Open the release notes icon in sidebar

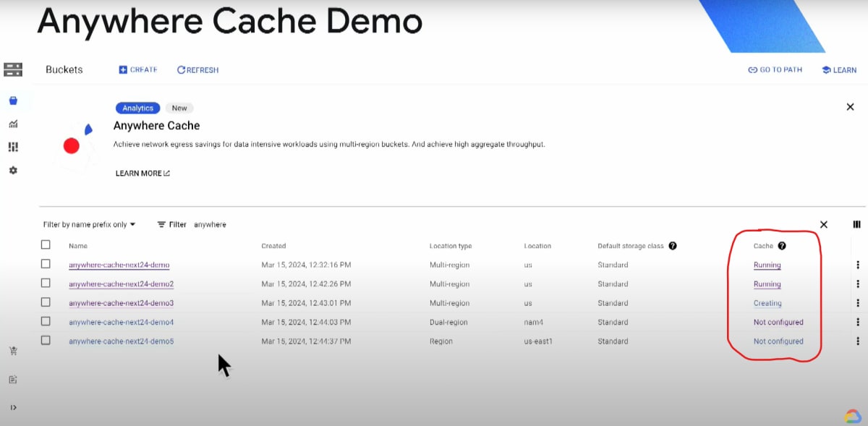click(13, 379)
